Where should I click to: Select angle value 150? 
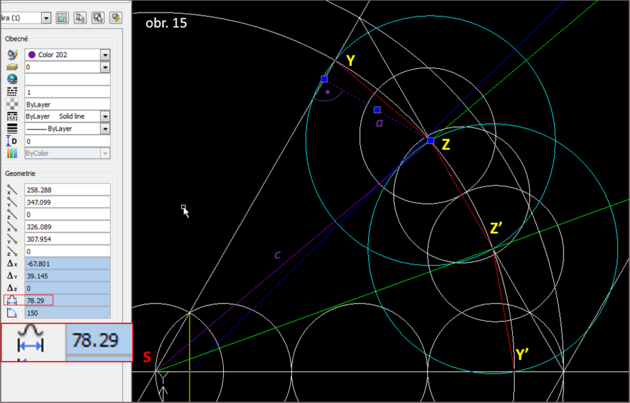[x=68, y=313]
